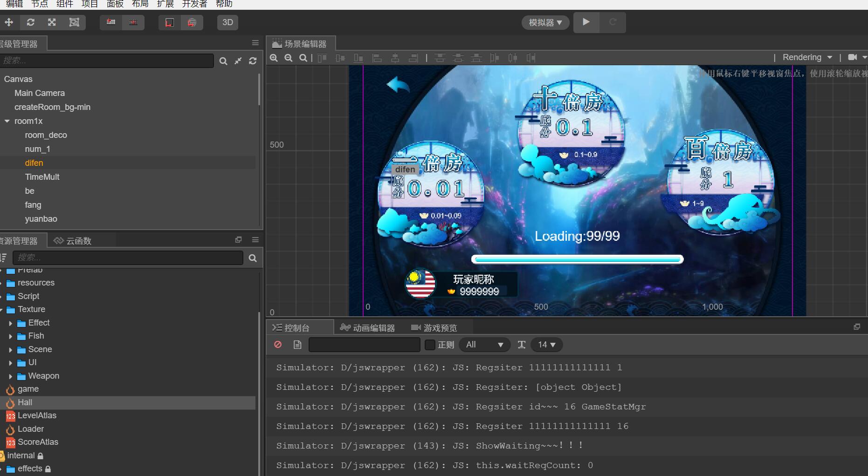Toggle center gizmo position mode
Screen dimensions: 868x476
(133, 22)
